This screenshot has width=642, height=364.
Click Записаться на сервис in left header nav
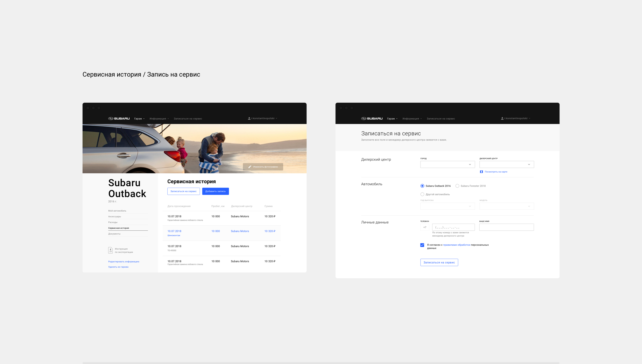(x=188, y=119)
